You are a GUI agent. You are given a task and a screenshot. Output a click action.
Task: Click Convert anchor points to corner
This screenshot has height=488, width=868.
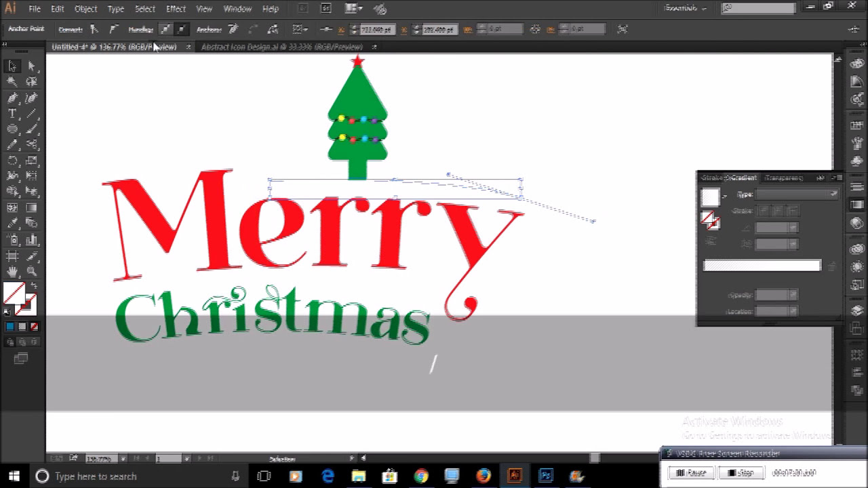(94, 29)
